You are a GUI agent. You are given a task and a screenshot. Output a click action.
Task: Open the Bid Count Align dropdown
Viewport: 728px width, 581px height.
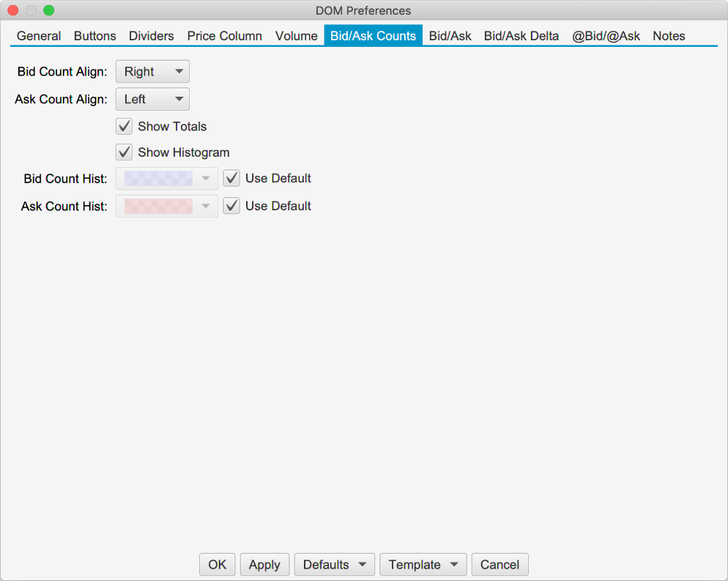152,72
